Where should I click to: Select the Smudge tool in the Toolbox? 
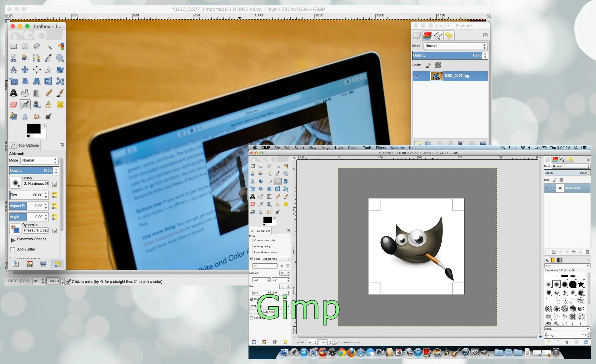coord(36,116)
